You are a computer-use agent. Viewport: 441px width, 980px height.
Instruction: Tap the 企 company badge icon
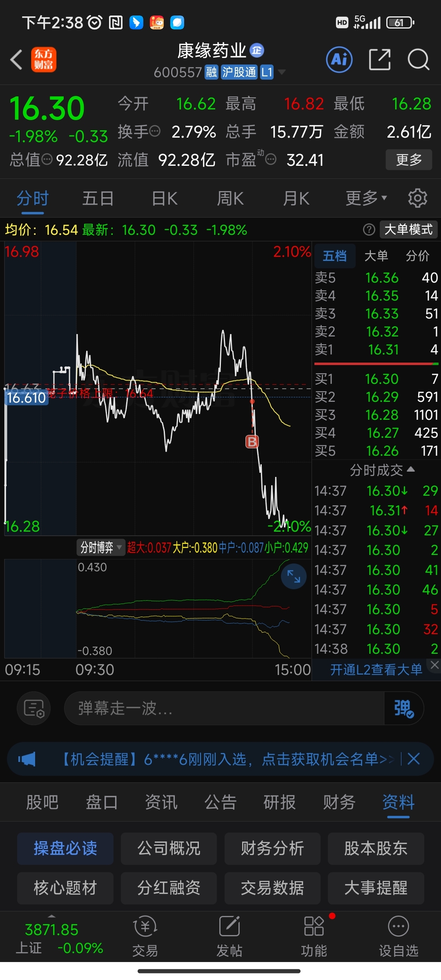pos(257,50)
